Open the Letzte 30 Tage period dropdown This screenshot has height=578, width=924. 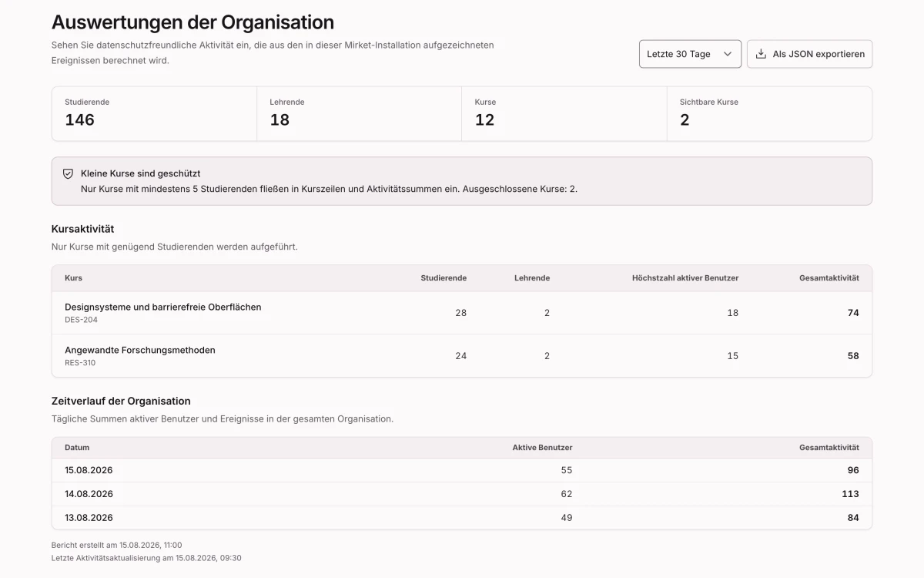click(x=690, y=54)
